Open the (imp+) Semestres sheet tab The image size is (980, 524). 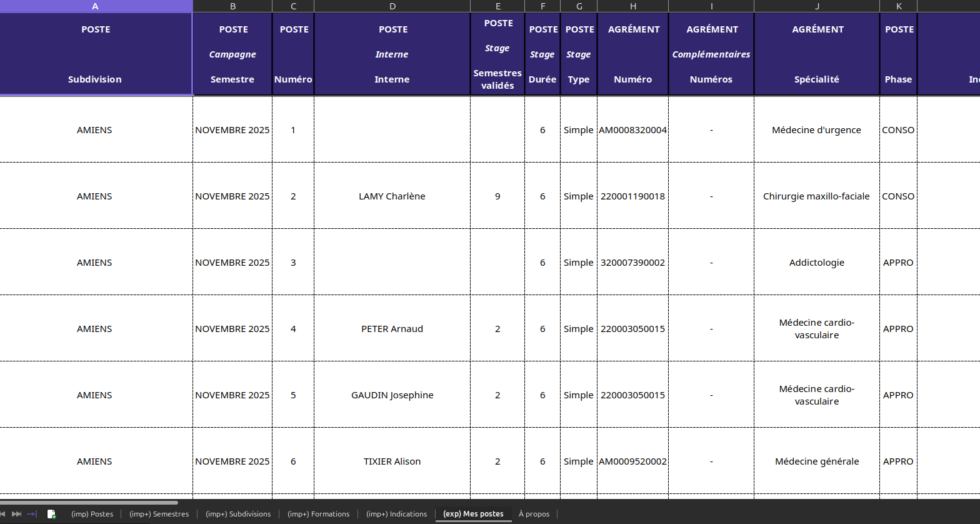click(x=159, y=514)
